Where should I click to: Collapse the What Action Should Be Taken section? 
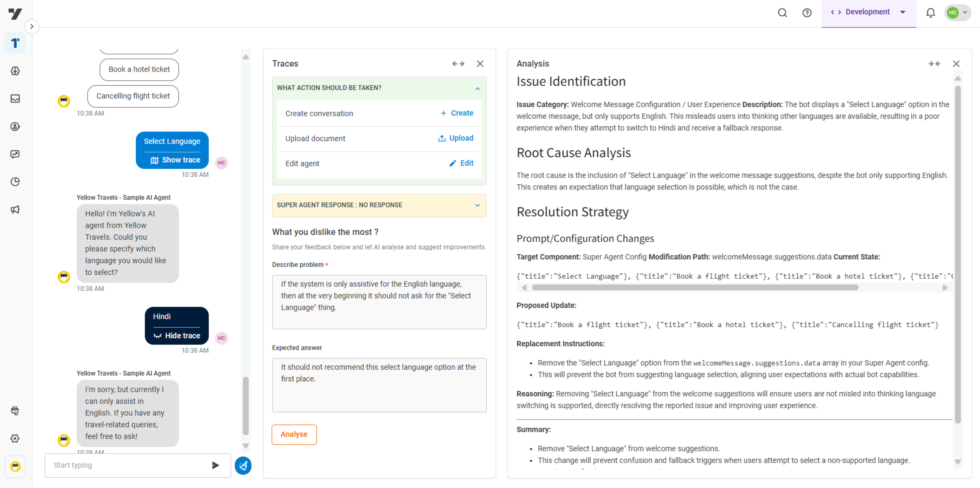(x=477, y=88)
